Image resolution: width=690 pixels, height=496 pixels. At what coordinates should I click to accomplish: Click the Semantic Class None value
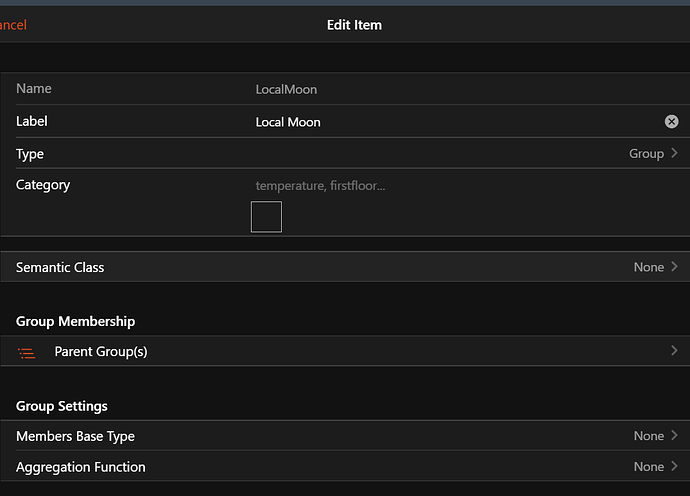tap(648, 267)
